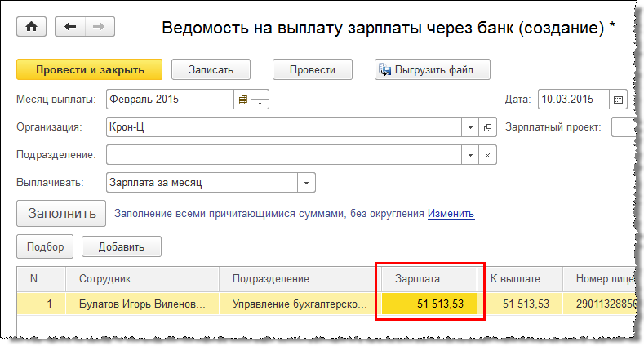Expand the Организация dropdown list
Image resolution: width=644 pixels, height=346 pixels.
click(470, 127)
